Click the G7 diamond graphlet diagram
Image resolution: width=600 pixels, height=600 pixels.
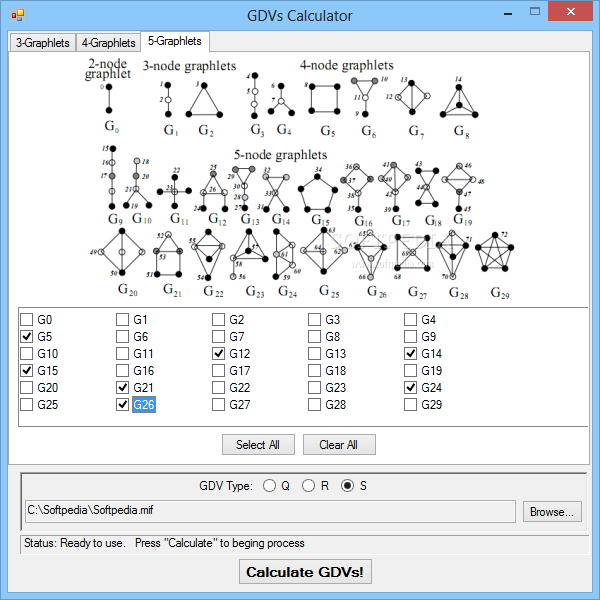(x=412, y=96)
